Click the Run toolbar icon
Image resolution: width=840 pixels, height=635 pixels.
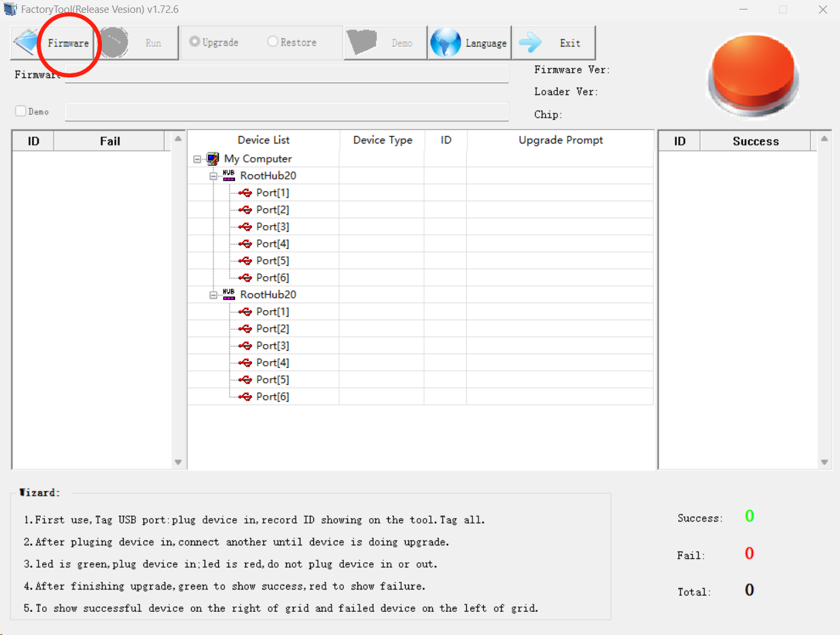[x=116, y=43]
